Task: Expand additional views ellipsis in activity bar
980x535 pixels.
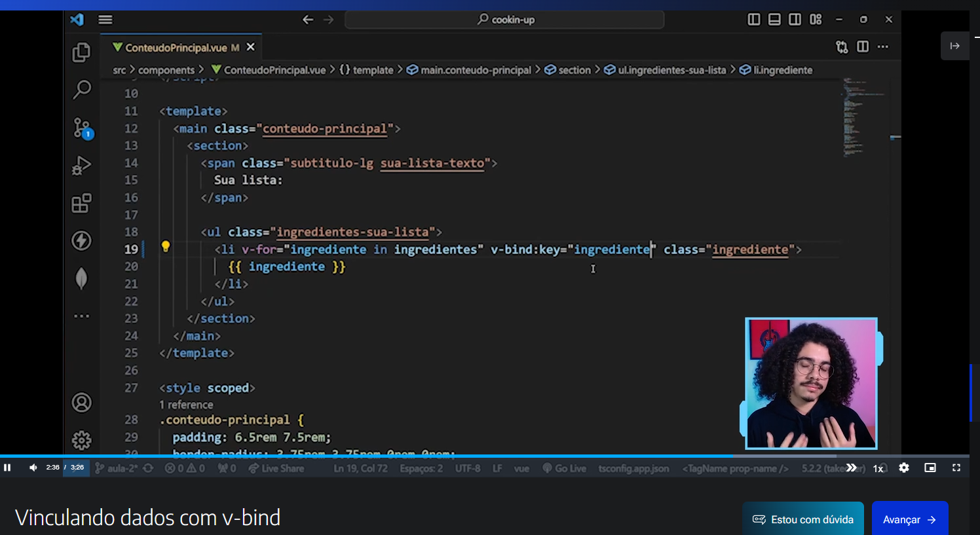Action: (x=81, y=316)
